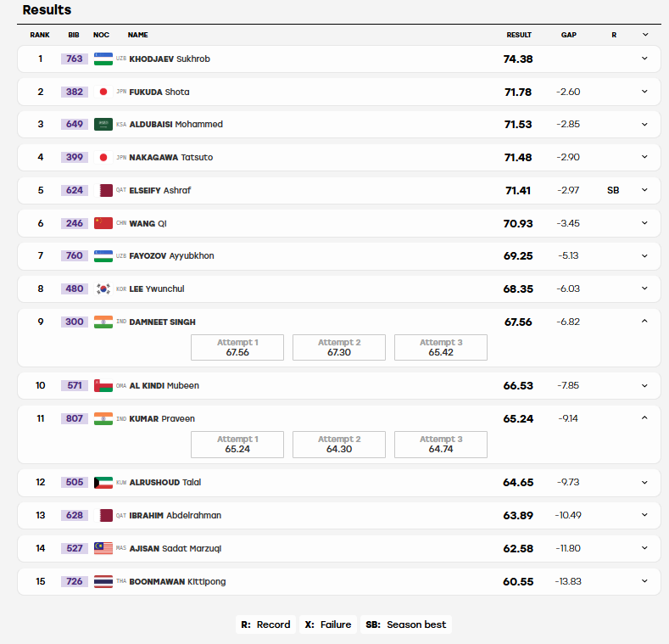Screen dimensions: 669x644
Task: Click the 'SB: Season best' legend chip
Action: point(406,624)
